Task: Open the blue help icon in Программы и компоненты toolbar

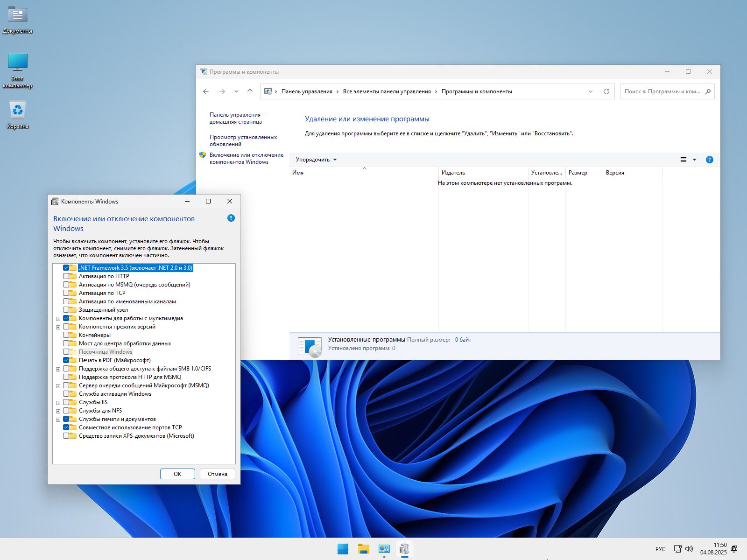Action: (710, 160)
